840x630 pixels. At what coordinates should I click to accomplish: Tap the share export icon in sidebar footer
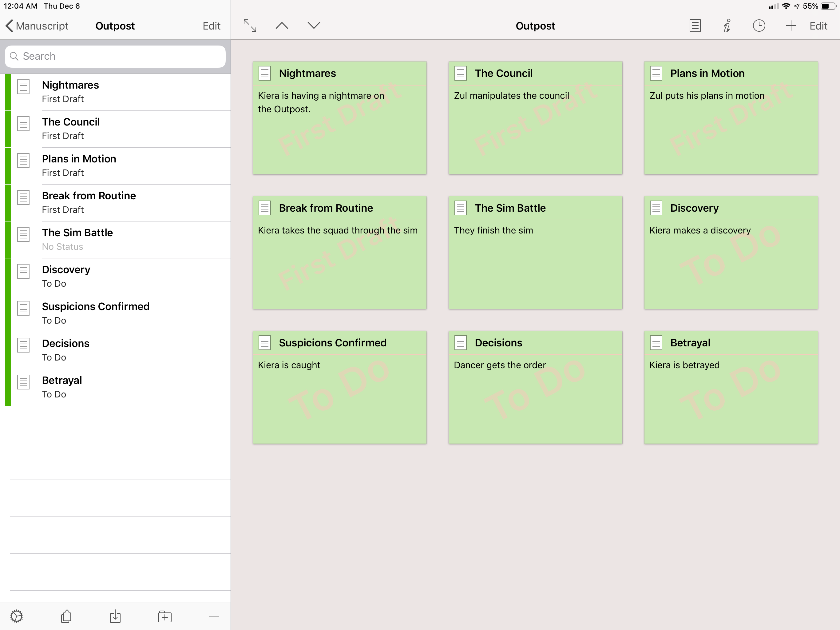[x=66, y=616]
